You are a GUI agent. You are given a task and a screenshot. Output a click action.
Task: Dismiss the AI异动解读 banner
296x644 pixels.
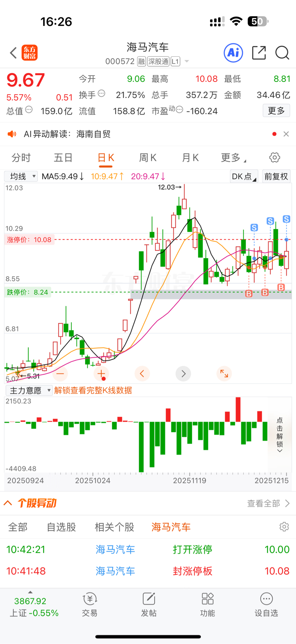[286, 134]
